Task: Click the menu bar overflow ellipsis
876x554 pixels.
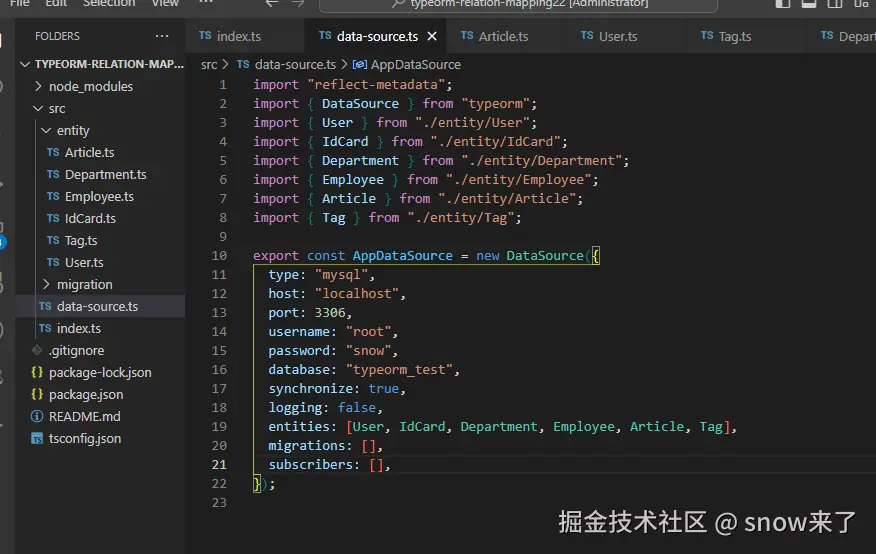Action: (206, 2)
